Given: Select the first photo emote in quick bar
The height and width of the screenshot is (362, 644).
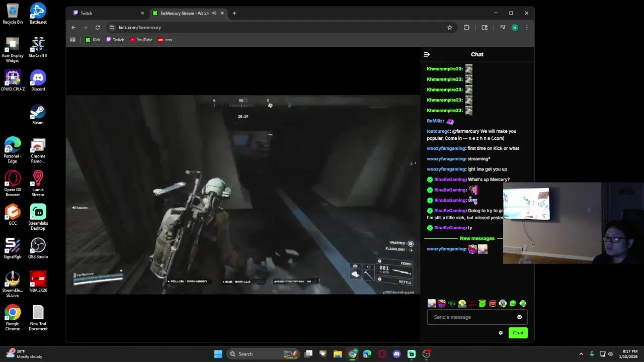Looking at the screenshot, I should point(431,303).
